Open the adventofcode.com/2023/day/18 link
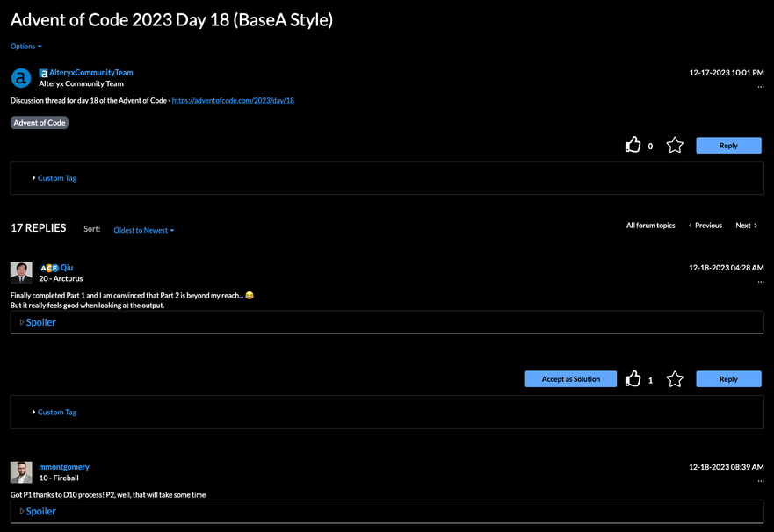The height and width of the screenshot is (532, 774). 233,101
